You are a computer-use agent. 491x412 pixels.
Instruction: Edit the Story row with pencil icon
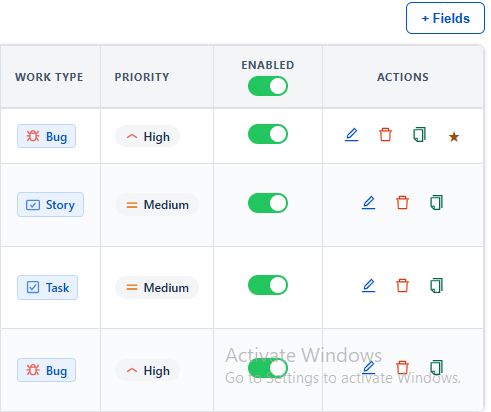[368, 203]
